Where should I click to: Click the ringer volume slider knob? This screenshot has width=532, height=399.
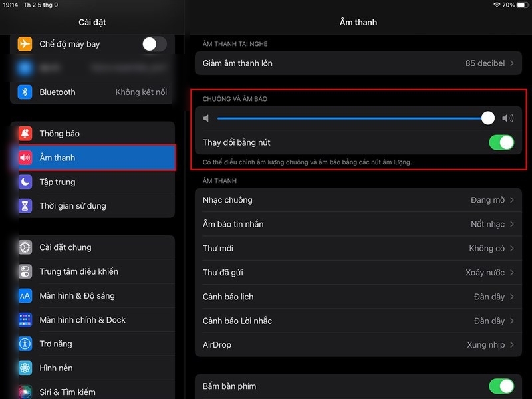click(x=488, y=118)
